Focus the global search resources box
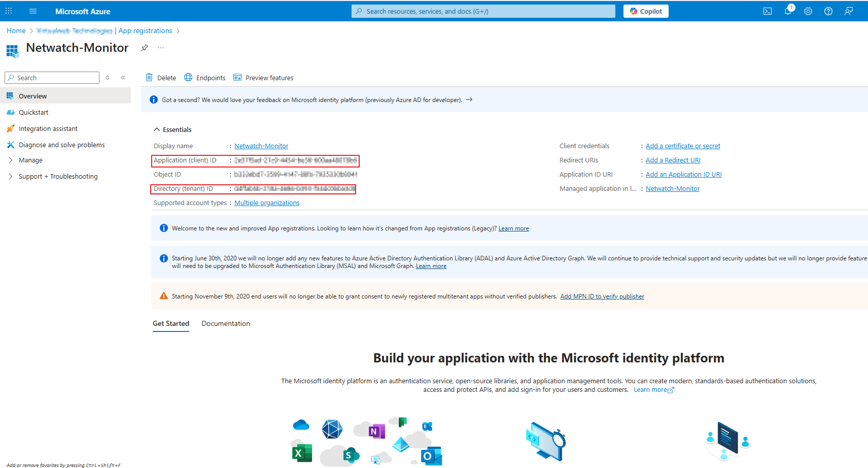The height and width of the screenshot is (468, 868). click(483, 11)
